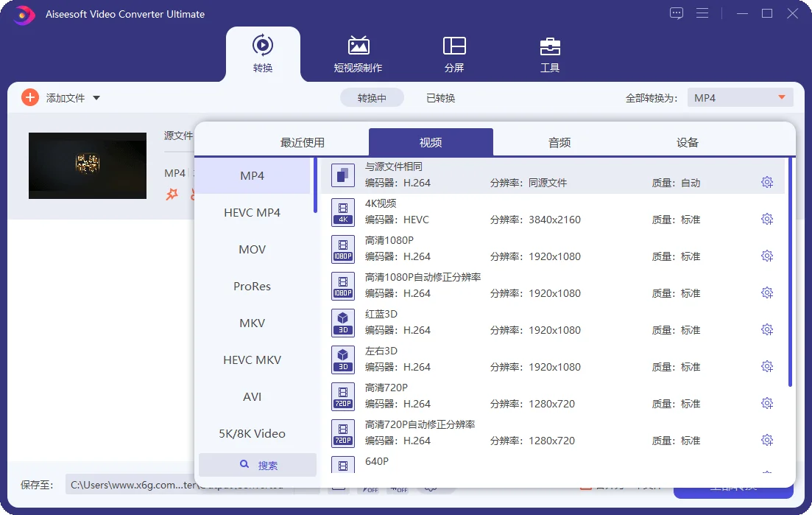Image resolution: width=812 pixels, height=515 pixels.
Task: Open the 全部转换为 MP4 output dropdown
Action: coord(739,97)
